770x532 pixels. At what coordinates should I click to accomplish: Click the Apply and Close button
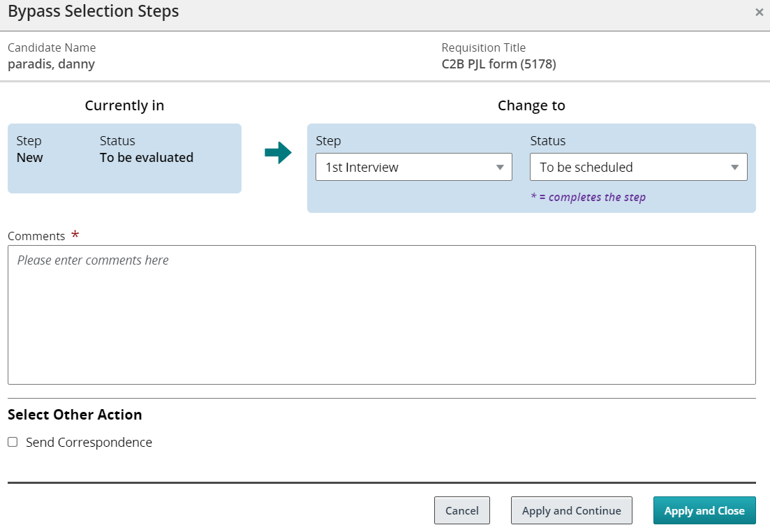pyautogui.click(x=704, y=510)
